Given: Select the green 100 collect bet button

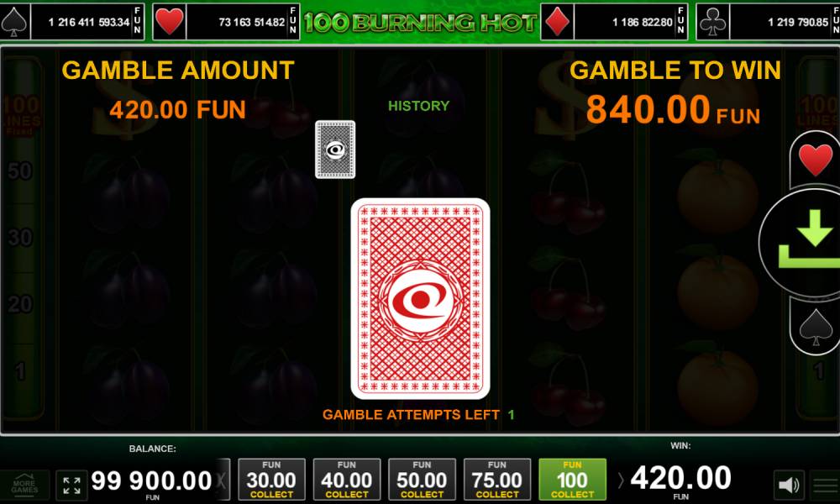Looking at the screenshot, I should 573,480.
